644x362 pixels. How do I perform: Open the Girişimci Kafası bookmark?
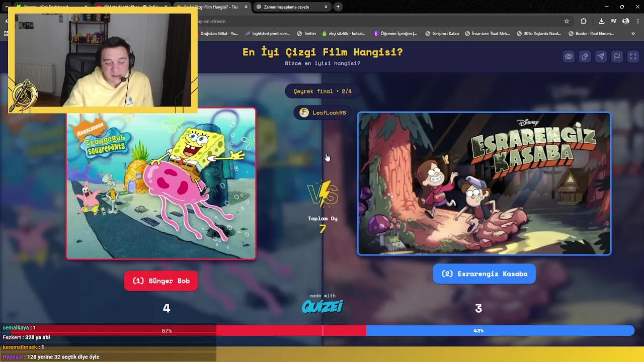442,34
